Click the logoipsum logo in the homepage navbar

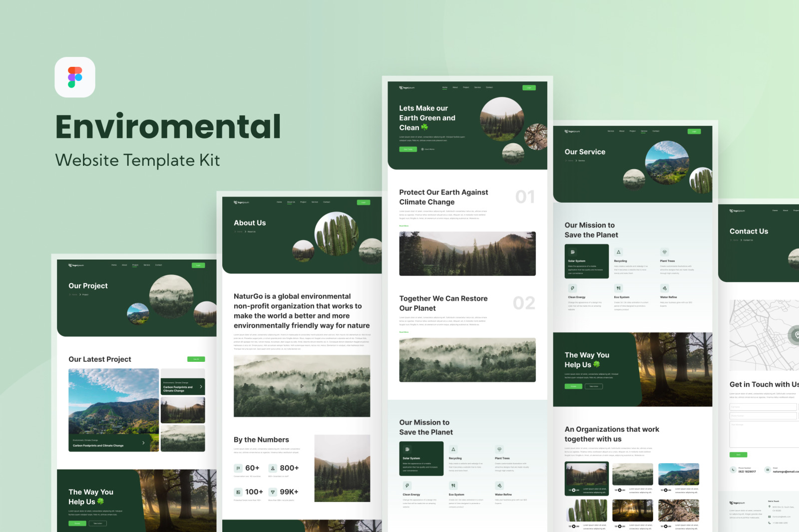coord(407,87)
